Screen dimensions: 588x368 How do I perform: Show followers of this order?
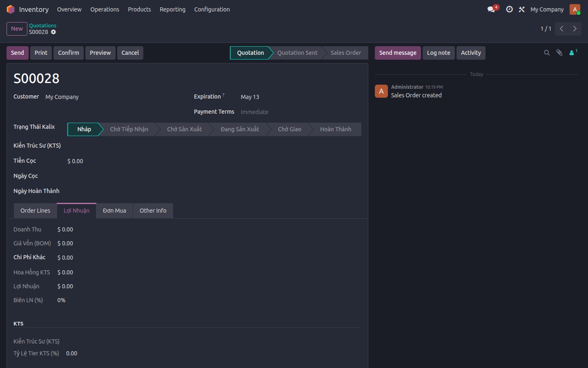[573, 52]
